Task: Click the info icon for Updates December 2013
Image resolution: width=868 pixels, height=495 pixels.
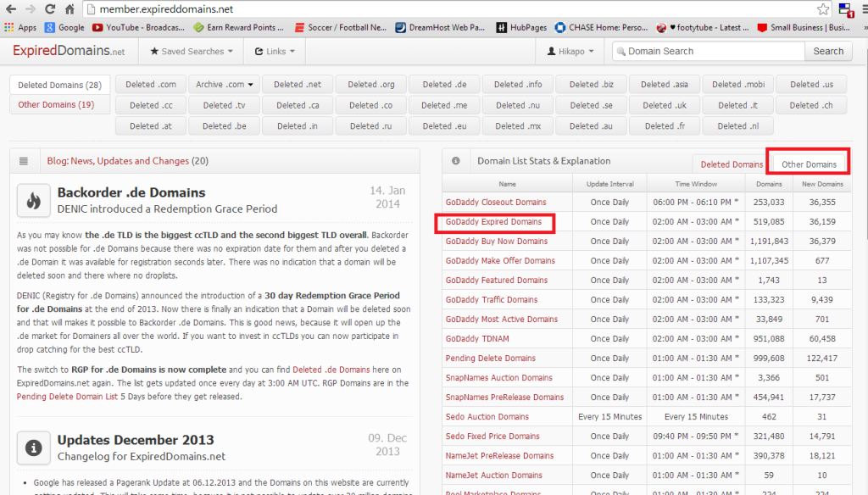Action: [34, 448]
